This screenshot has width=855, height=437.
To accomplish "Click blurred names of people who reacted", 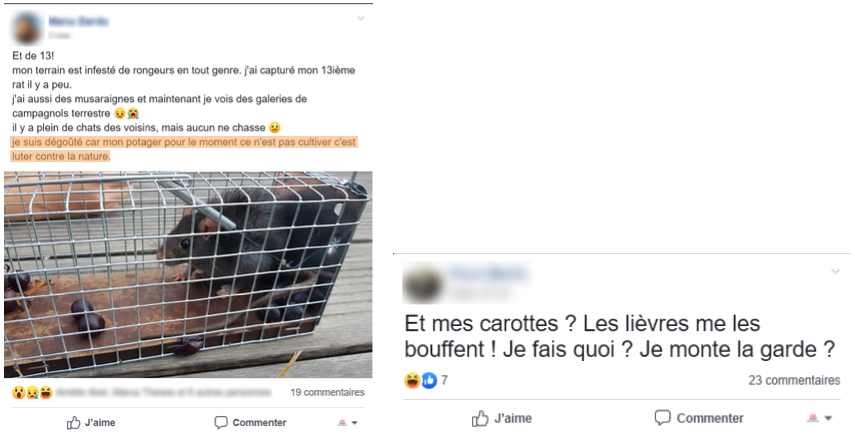I will tap(164, 392).
